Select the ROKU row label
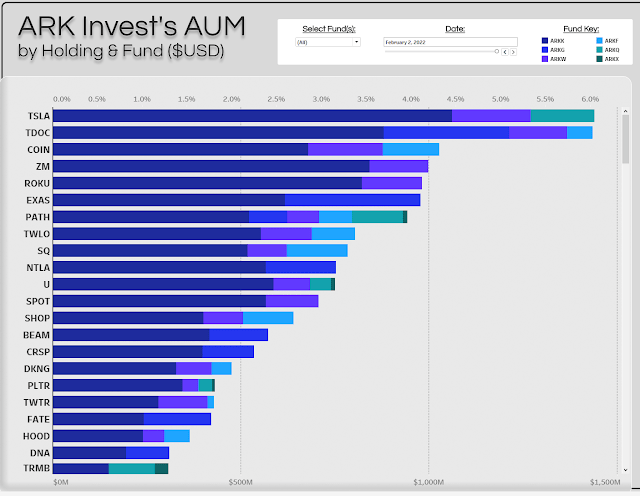This screenshot has height=496, width=640. pos(38,183)
